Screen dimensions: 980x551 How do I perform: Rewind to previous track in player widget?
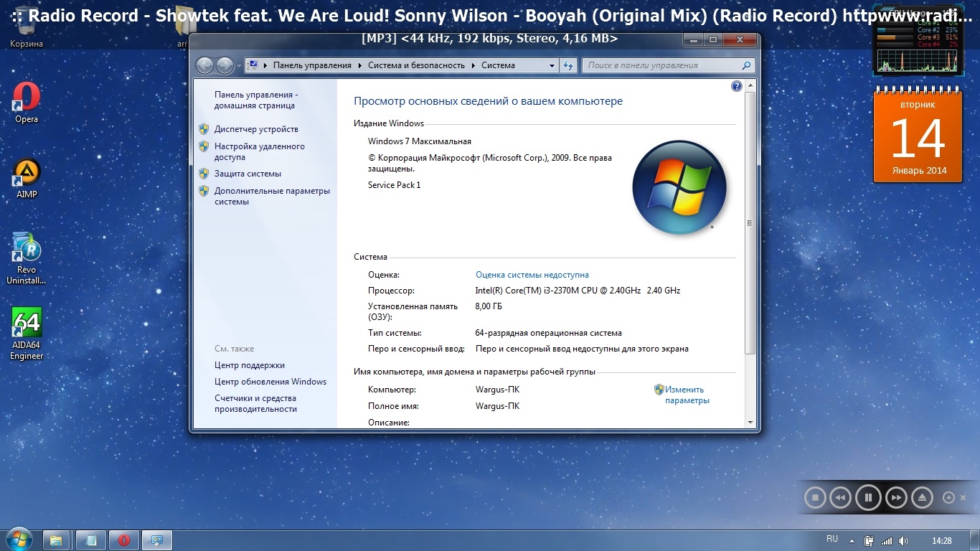[x=841, y=497]
